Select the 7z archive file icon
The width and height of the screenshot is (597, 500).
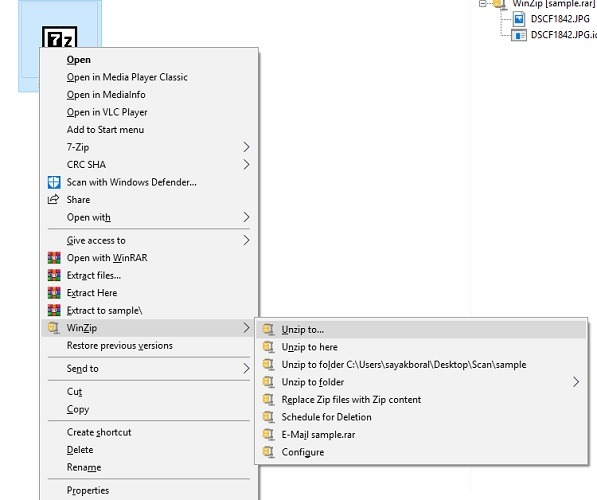[59, 37]
